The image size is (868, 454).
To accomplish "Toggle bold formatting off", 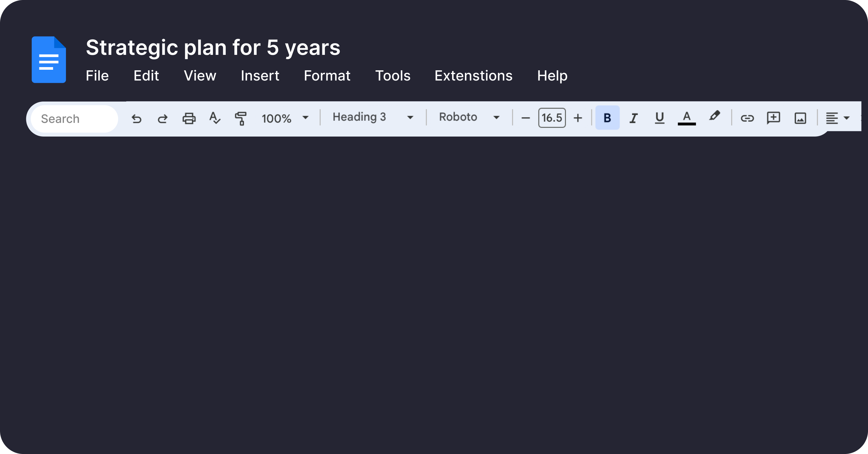I will point(607,118).
